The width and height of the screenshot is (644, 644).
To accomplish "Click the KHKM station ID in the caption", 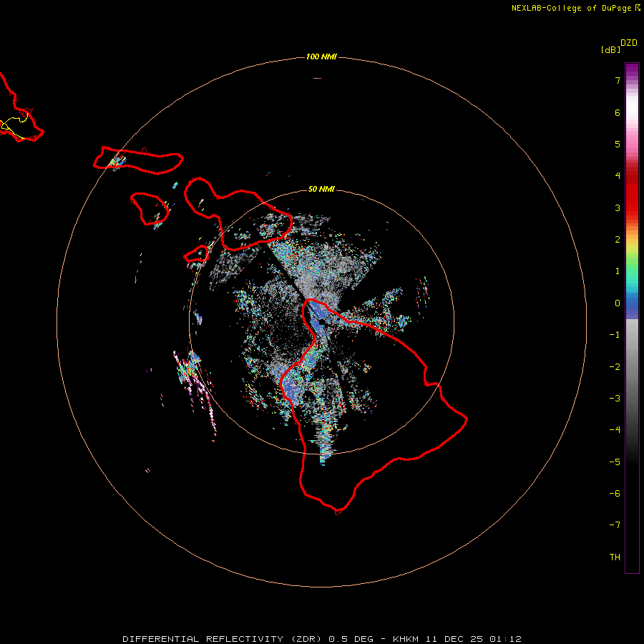I will (x=406, y=639).
